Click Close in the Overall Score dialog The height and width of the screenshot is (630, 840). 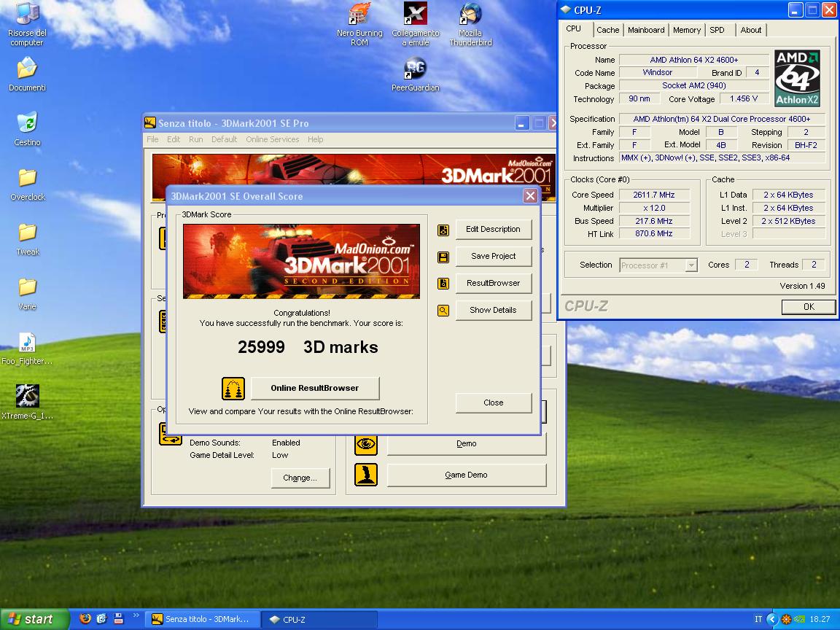[494, 402]
